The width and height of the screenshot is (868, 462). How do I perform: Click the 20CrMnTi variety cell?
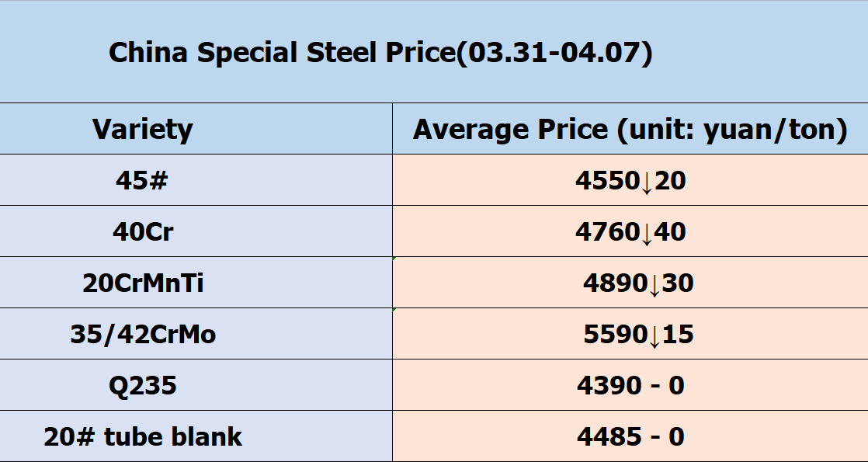143,283
